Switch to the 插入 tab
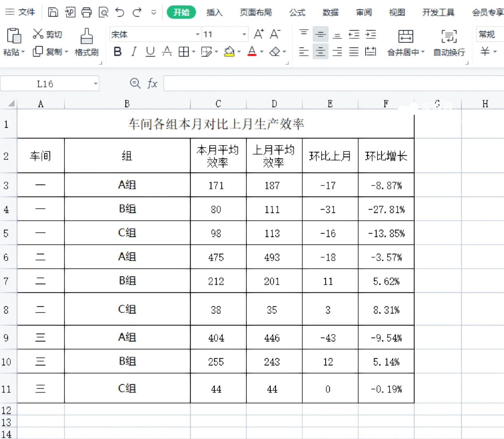 click(214, 12)
